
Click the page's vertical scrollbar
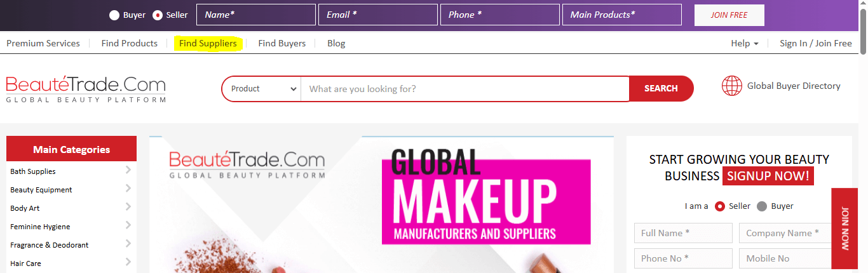coord(863,127)
